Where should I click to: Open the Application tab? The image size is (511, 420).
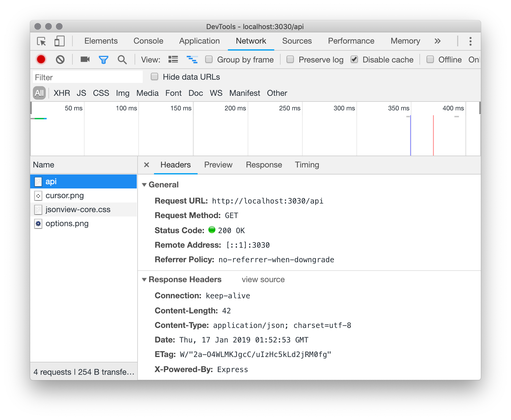pyautogui.click(x=199, y=41)
